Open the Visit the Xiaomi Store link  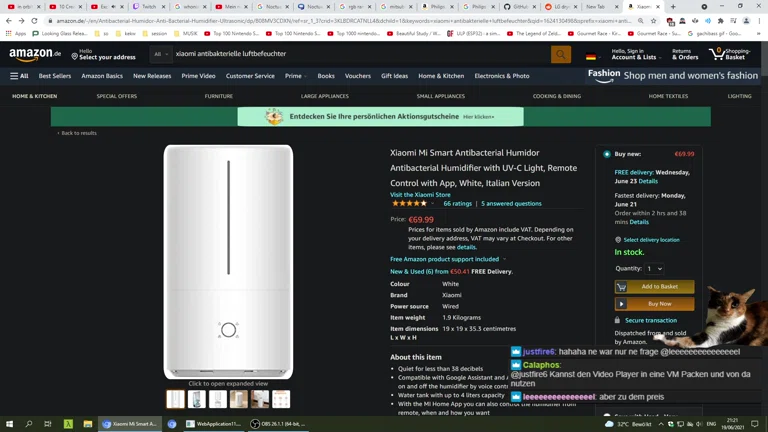pos(420,195)
